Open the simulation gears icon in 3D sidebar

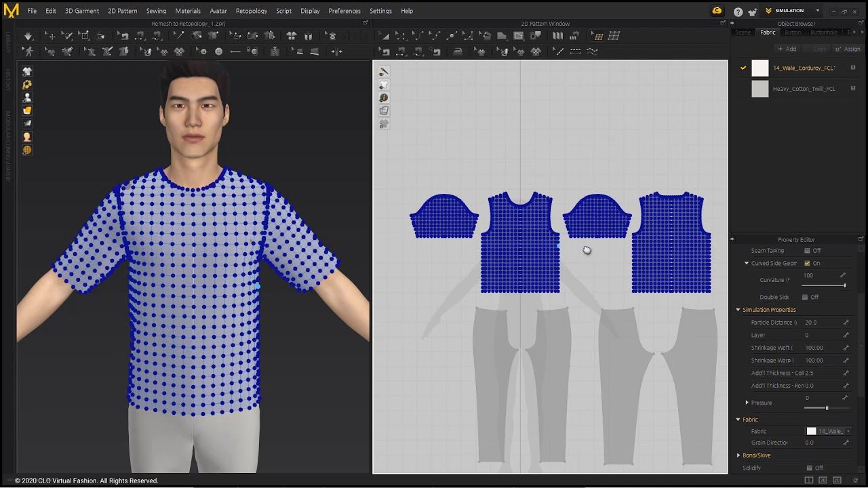tap(27, 84)
